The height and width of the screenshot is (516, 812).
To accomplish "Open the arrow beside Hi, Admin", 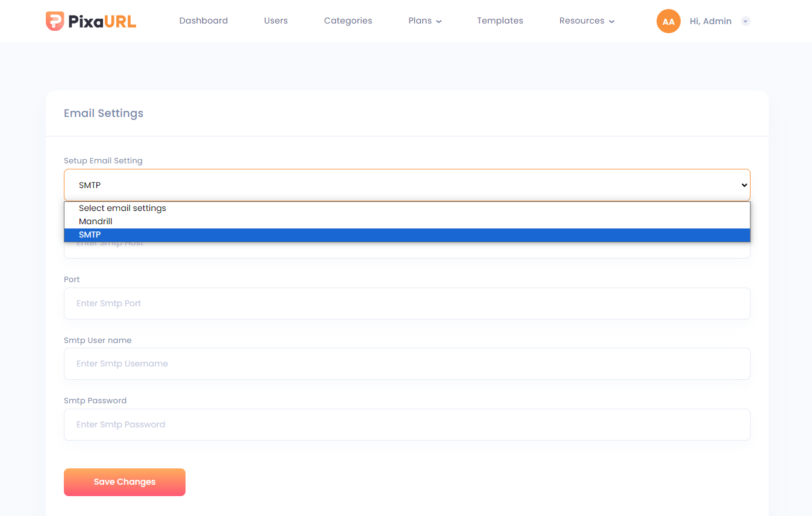I will (745, 21).
